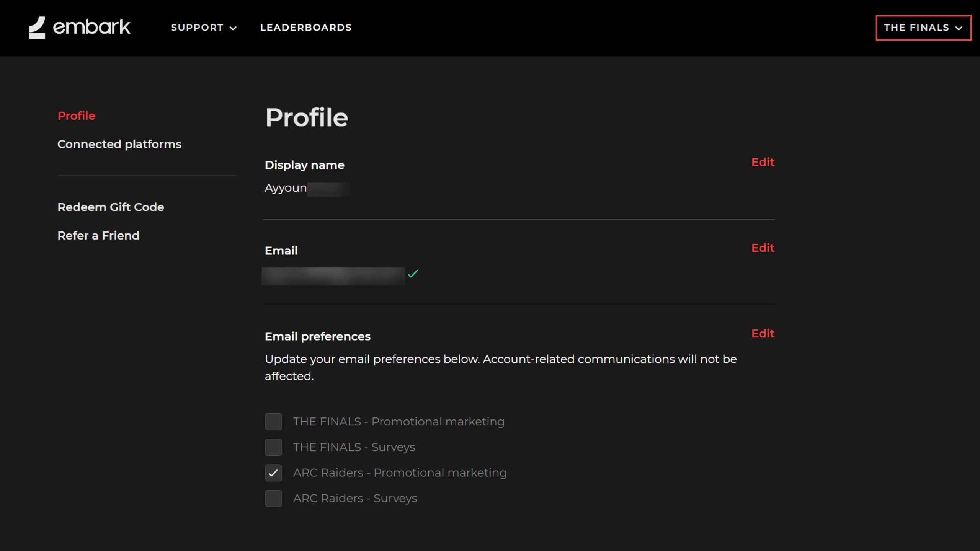Uncheck ARC Raiders Promotional marketing
This screenshot has width=980, height=551.
[x=273, y=473]
